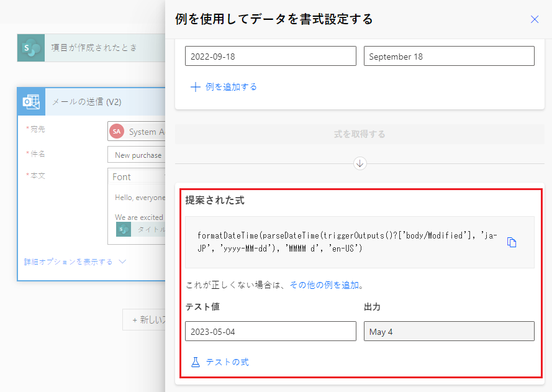The image size is (552, 392).
Task: Edit the テスト値 field containing 2023-05-04
Action: point(270,331)
